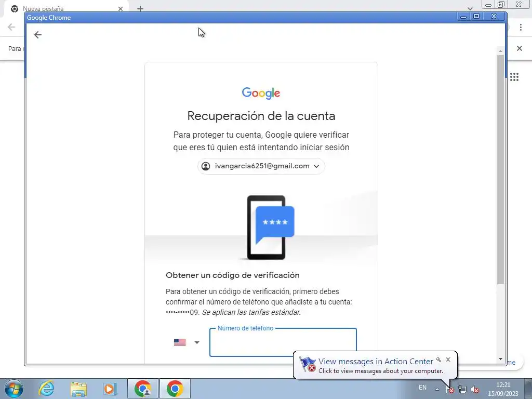Click the account avatar icon in email chip
Image resolution: width=532 pixels, height=399 pixels.
(x=206, y=166)
